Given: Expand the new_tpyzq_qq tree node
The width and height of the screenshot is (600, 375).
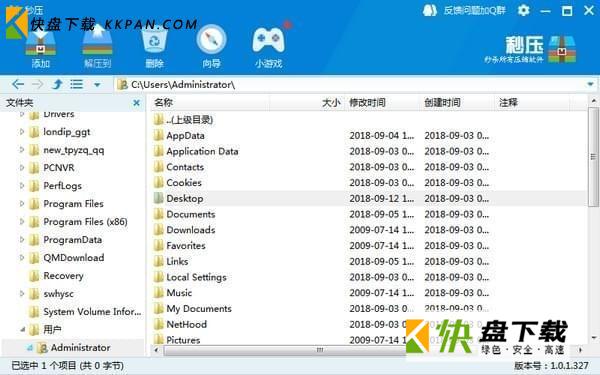Looking at the screenshot, I should (22, 150).
